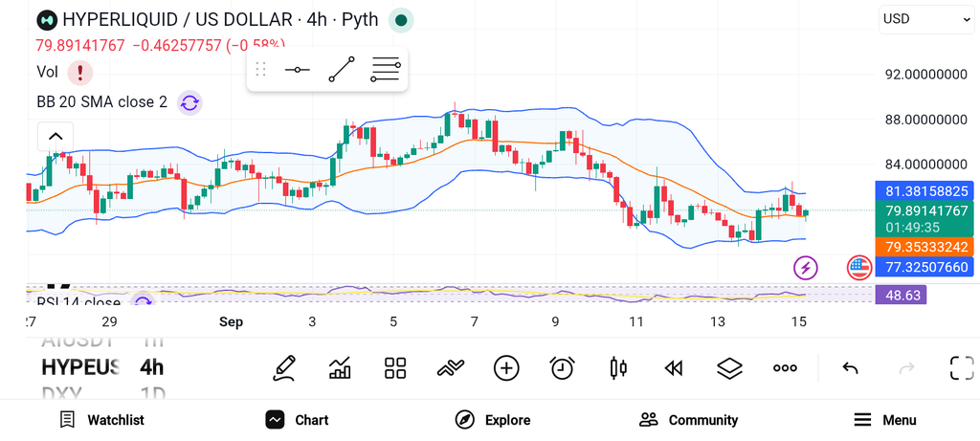
Task: Open the USD currency dropdown
Action: click(x=926, y=19)
